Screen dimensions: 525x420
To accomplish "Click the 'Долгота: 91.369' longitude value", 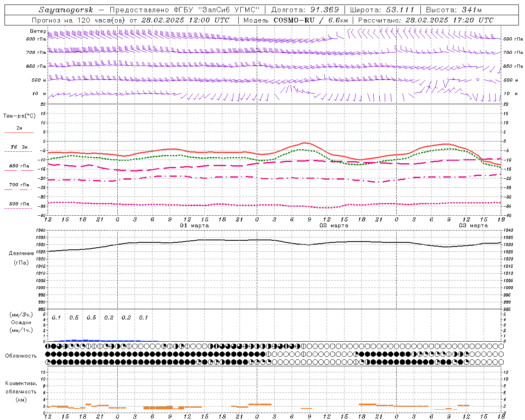I will pyautogui.click(x=305, y=10).
